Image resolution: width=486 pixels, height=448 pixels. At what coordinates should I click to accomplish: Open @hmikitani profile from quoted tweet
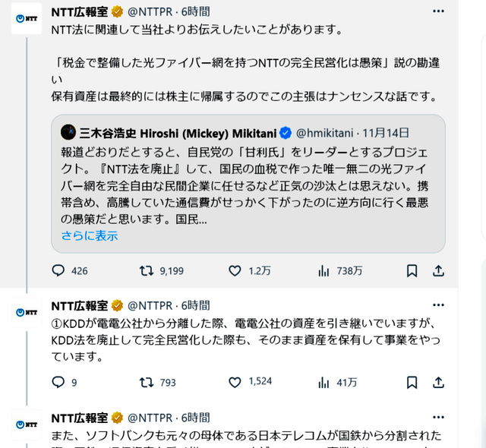[328, 131]
